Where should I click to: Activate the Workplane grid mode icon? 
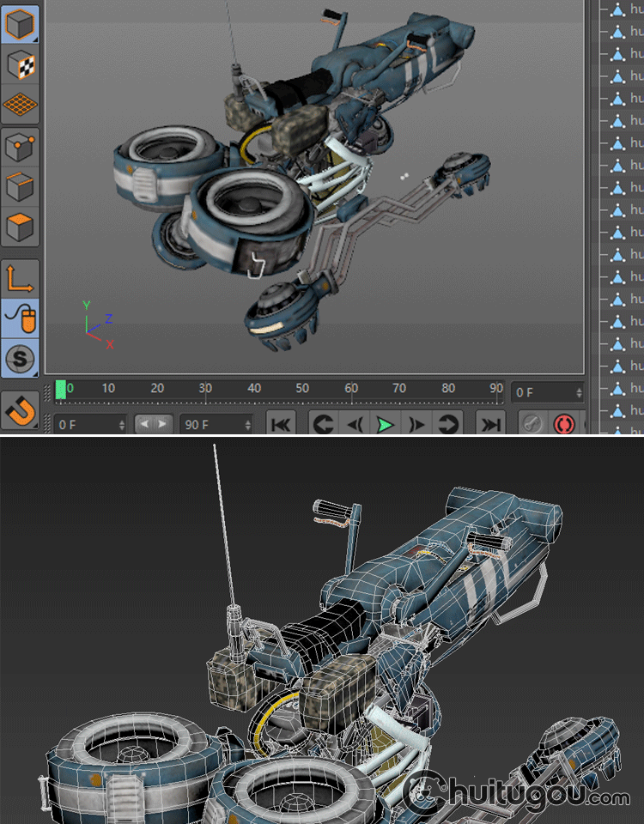coord(21,105)
